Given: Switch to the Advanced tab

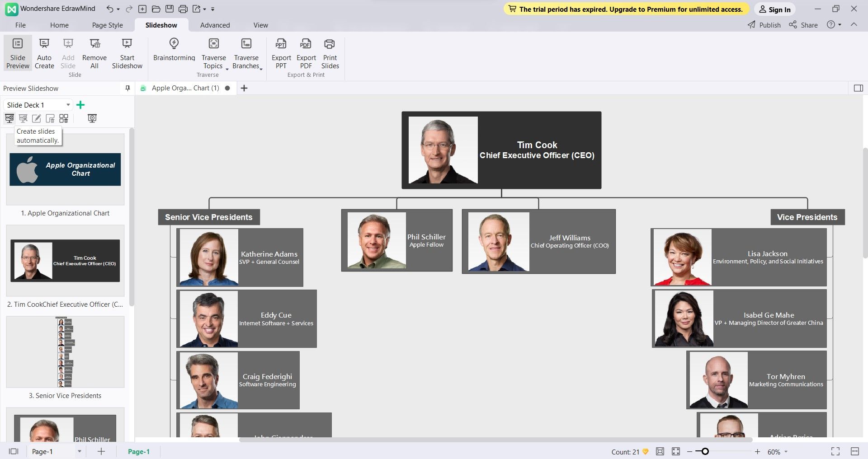Looking at the screenshot, I should [x=215, y=25].
